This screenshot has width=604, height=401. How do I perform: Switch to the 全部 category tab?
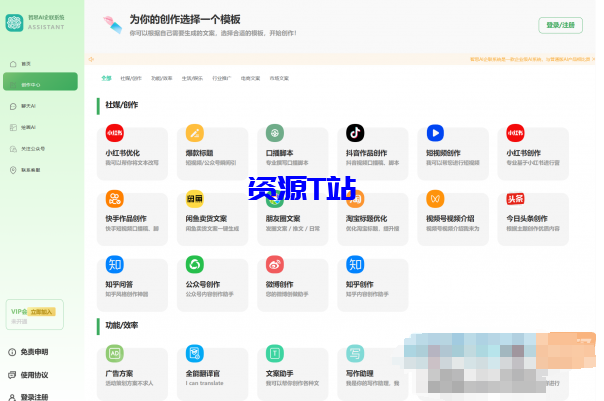[x=106, y=78]
